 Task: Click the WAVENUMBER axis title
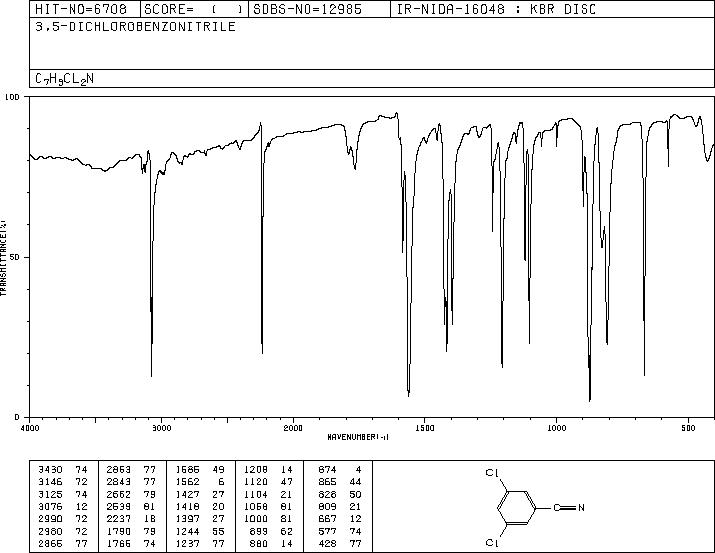click(358, 437)
